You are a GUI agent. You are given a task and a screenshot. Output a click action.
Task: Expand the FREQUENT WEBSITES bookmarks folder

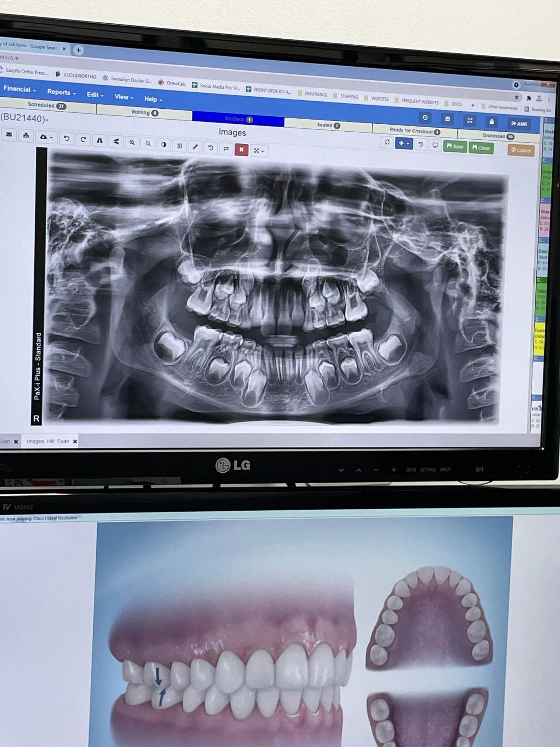click(417, 101)
